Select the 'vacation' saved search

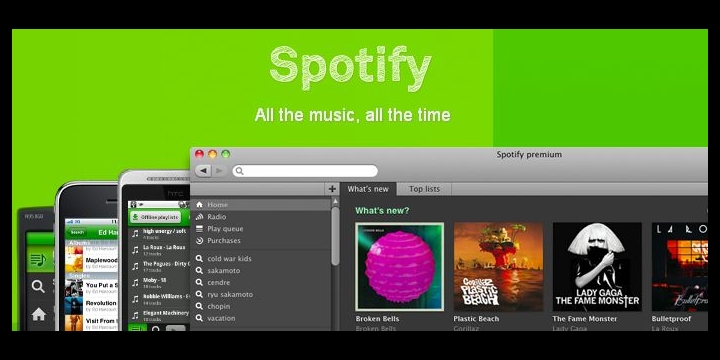point(221,318)
